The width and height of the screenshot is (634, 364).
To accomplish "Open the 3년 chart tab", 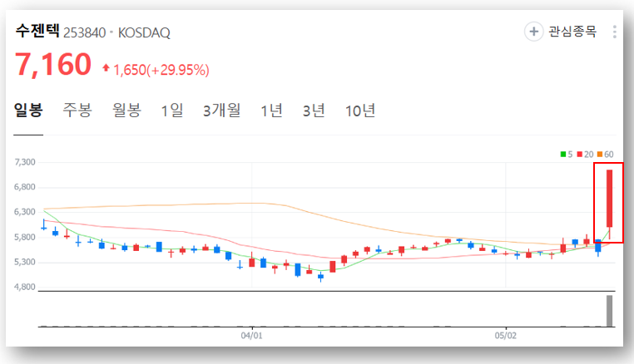I will tap(314, 110).
